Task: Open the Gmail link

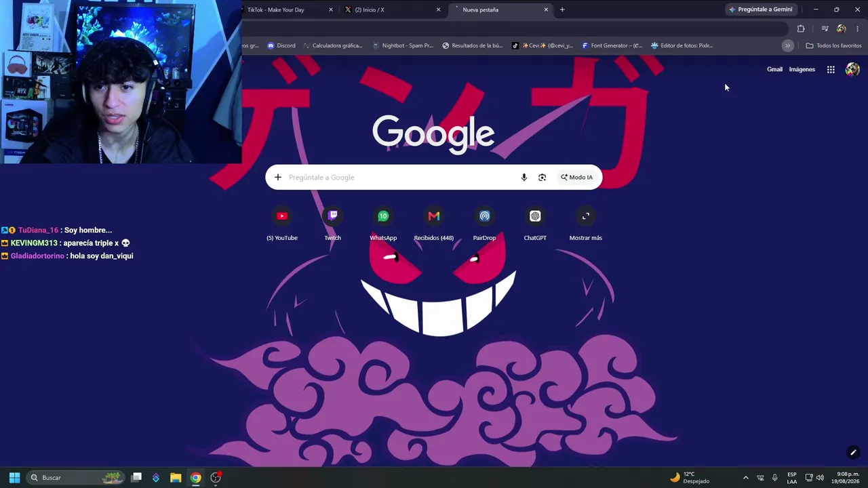Action: point(774,69)
